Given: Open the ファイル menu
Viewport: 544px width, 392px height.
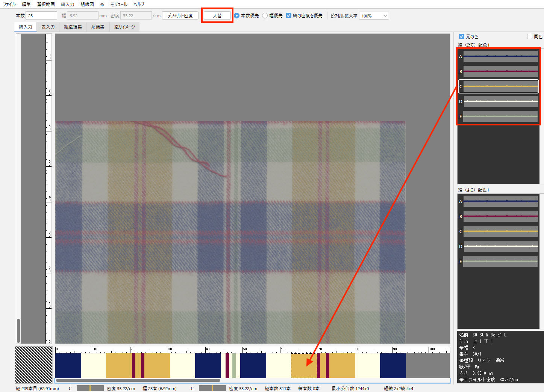Looking at the screenshot, I should (x=9, y=4).
